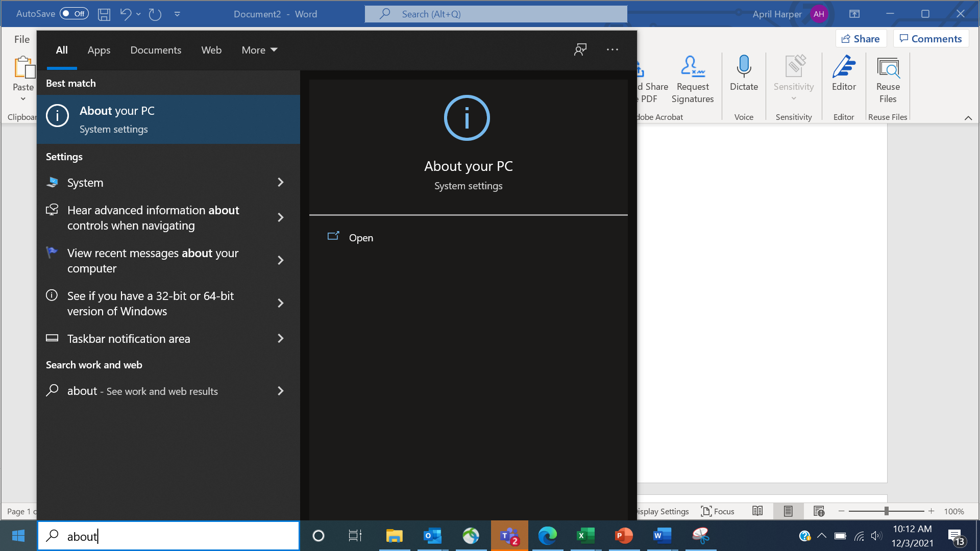Click the Share button in Word
Image resolution: width=980 pixels, height=551 pixels.
[861, 39]
